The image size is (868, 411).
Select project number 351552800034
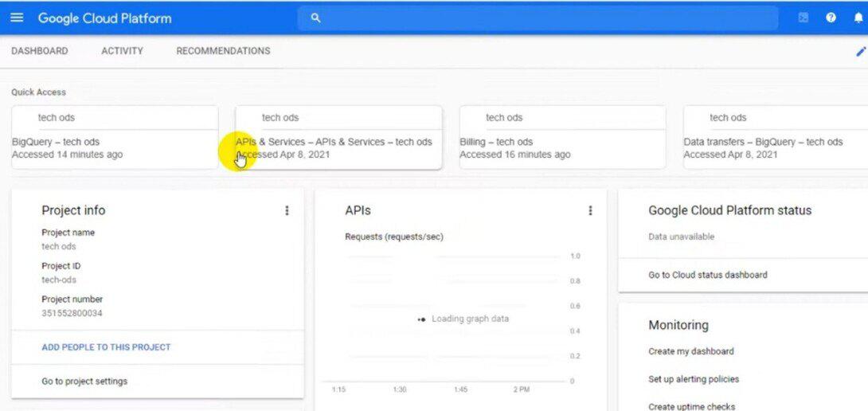(x=72, y=313)
